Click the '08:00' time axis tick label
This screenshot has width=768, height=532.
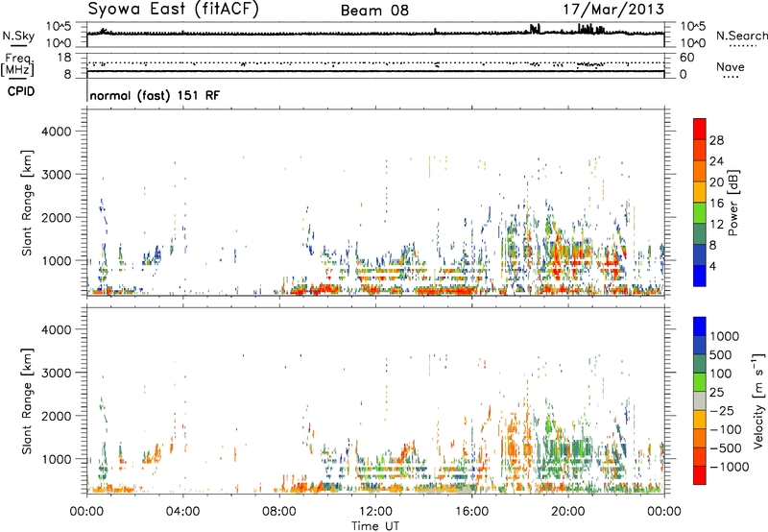[278, 512]
